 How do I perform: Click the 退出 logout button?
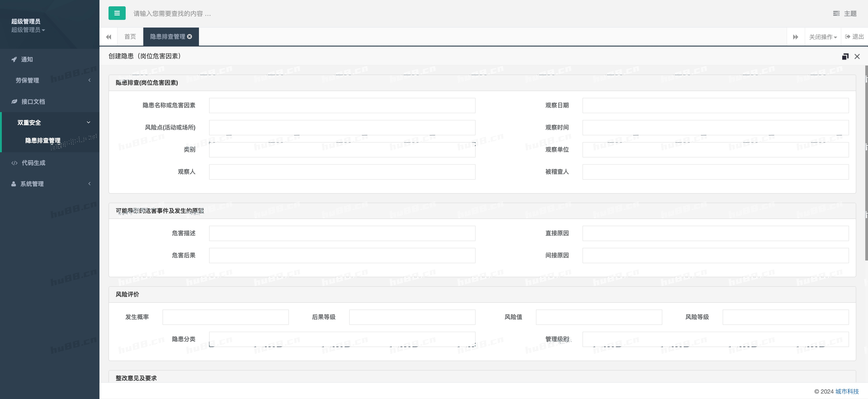coord(854,37)
